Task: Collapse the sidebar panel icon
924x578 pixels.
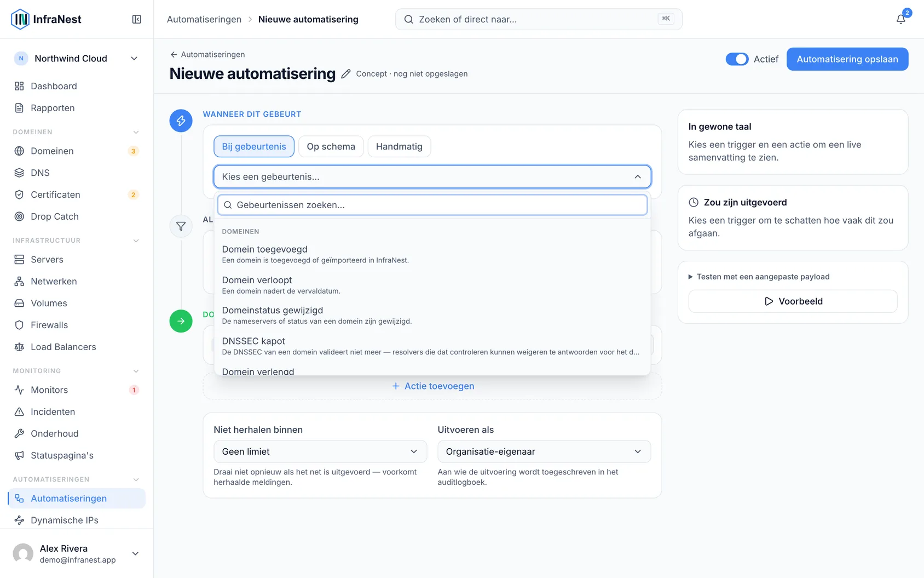Action: 137,19
